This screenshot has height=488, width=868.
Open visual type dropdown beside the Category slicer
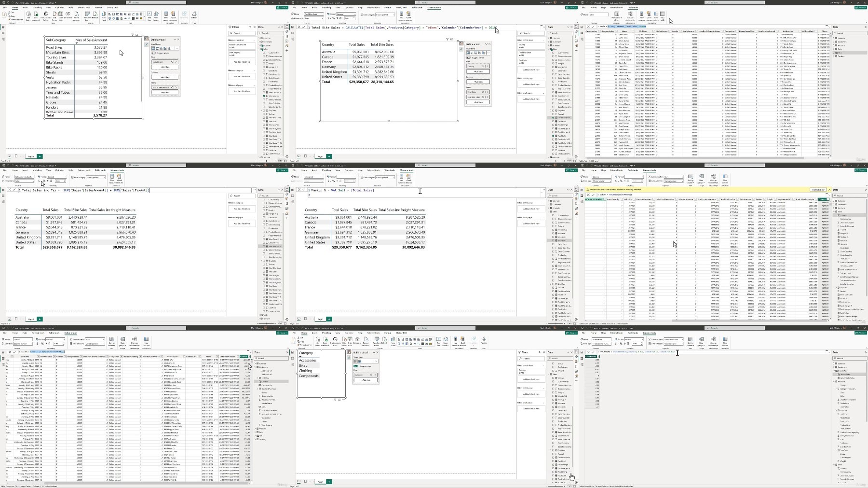tap(376, 361)
